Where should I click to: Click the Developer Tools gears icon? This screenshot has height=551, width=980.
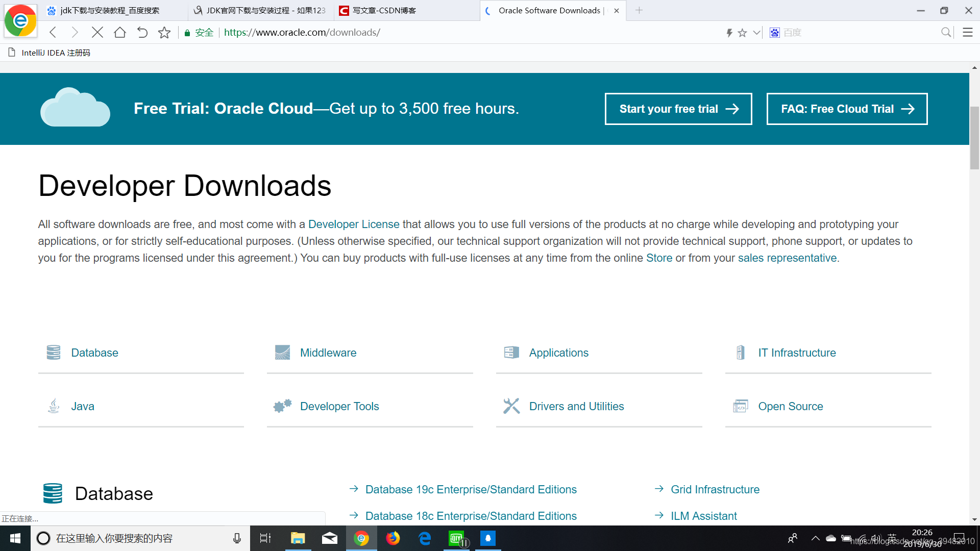(282, 406)
